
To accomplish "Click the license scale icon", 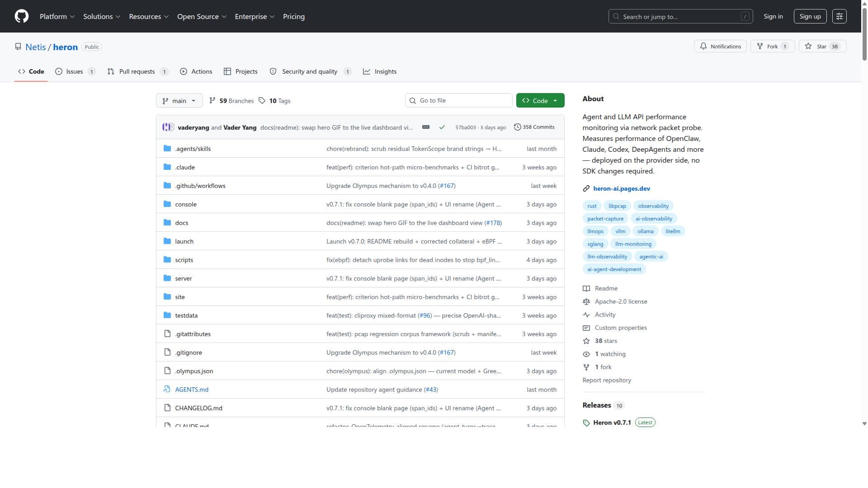I will tap(586, 302).
